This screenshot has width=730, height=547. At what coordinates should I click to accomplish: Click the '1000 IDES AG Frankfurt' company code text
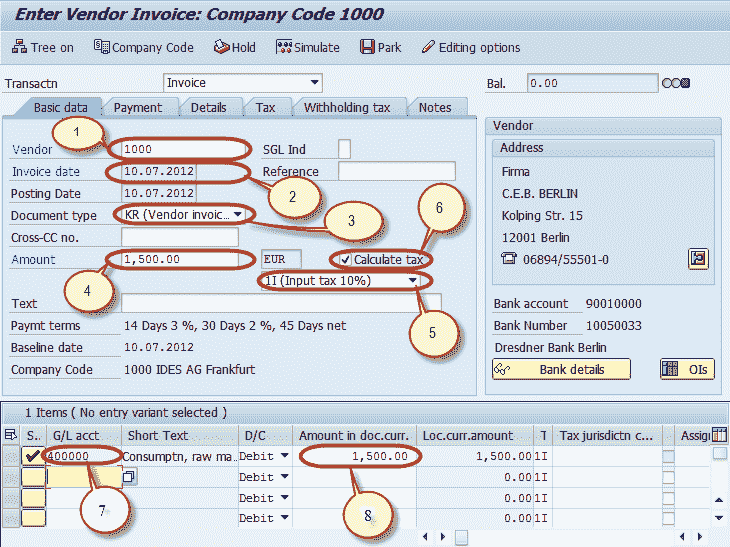point(189,369)
